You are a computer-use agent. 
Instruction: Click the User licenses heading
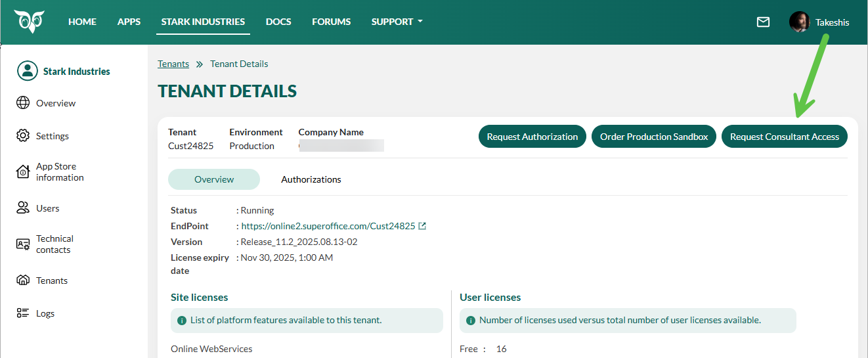(490, 298)
